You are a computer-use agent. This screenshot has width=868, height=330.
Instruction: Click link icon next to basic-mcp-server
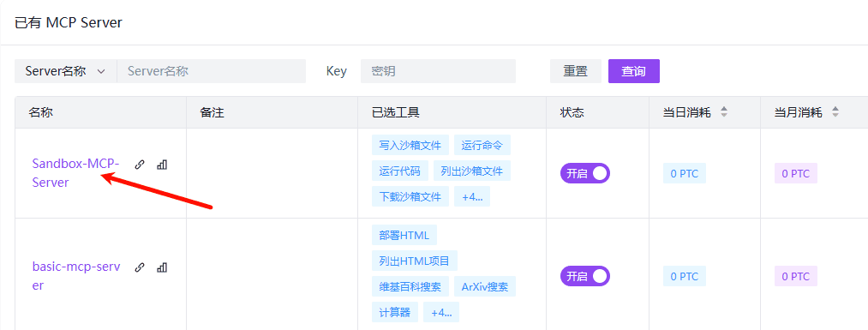(140, 267)
